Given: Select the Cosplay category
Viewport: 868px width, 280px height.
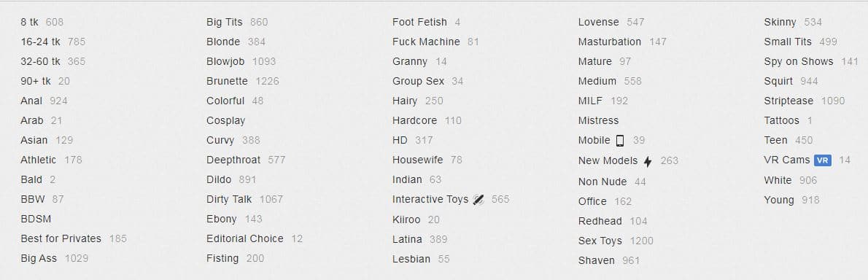Looking at the screenshot, I should click(225, 120).
